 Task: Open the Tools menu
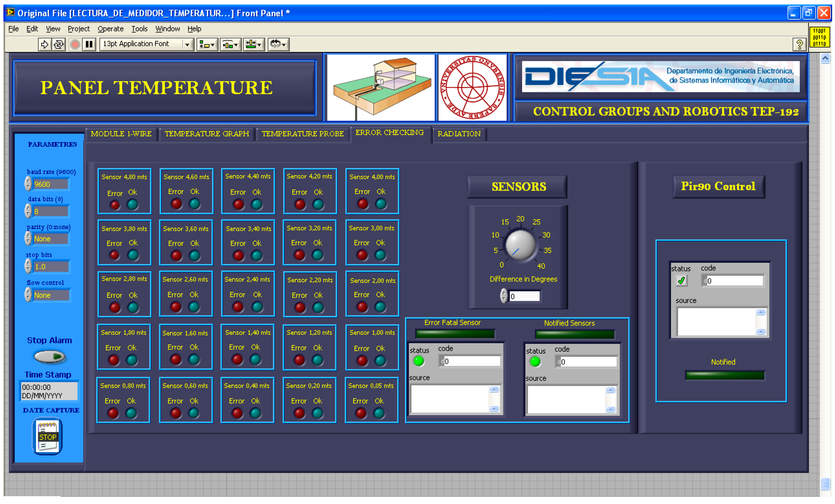pyautogui.click(x=139, y=29)
